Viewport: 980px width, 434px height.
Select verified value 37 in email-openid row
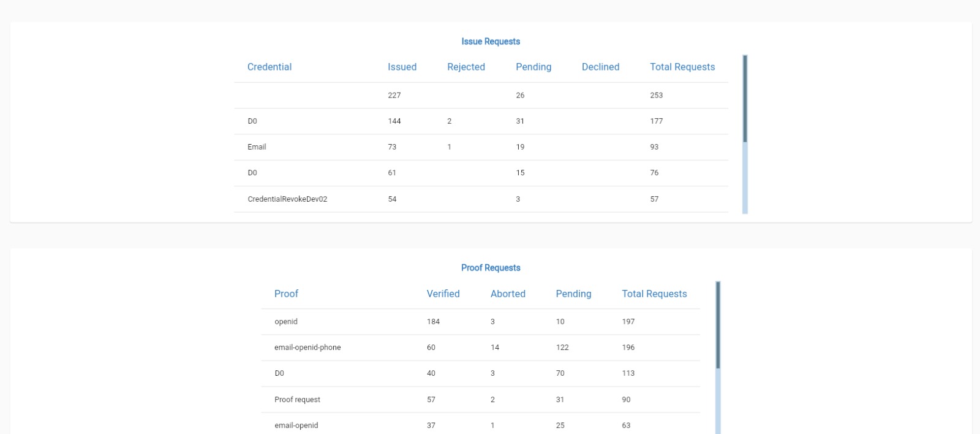[431, 425]
